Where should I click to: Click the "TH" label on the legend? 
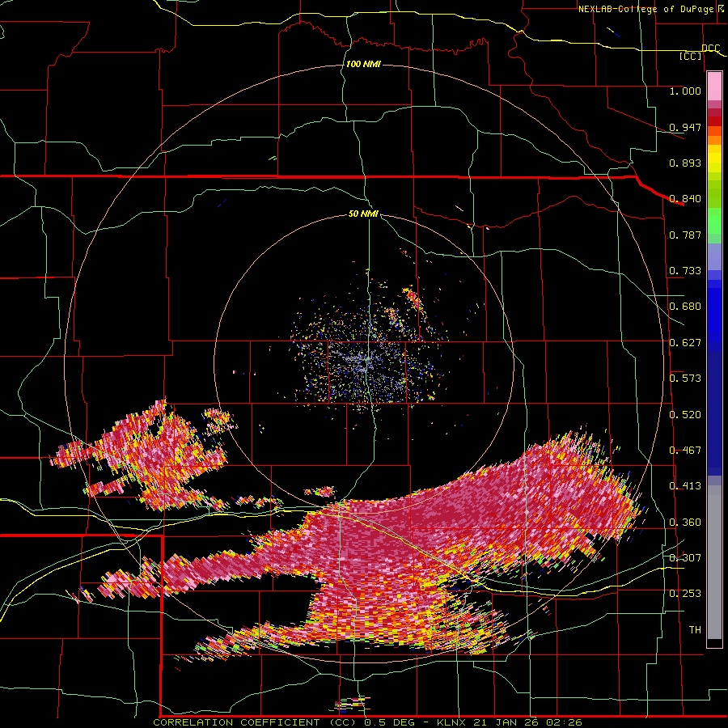(x=695, y=630)
